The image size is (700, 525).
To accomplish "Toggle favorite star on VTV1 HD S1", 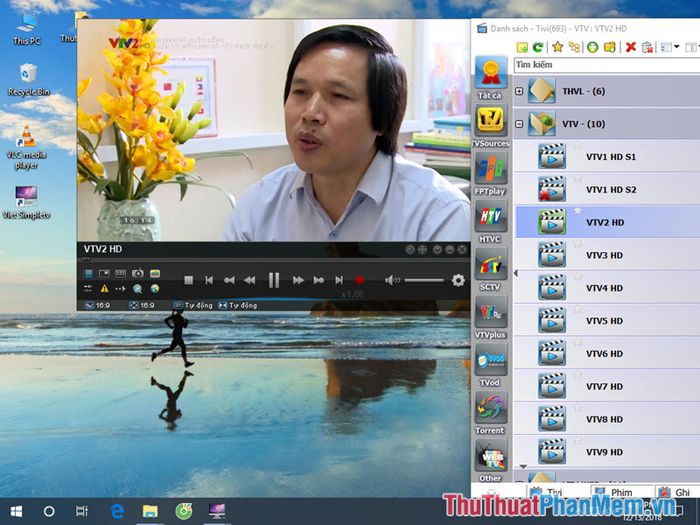I will tap(578, 145).
